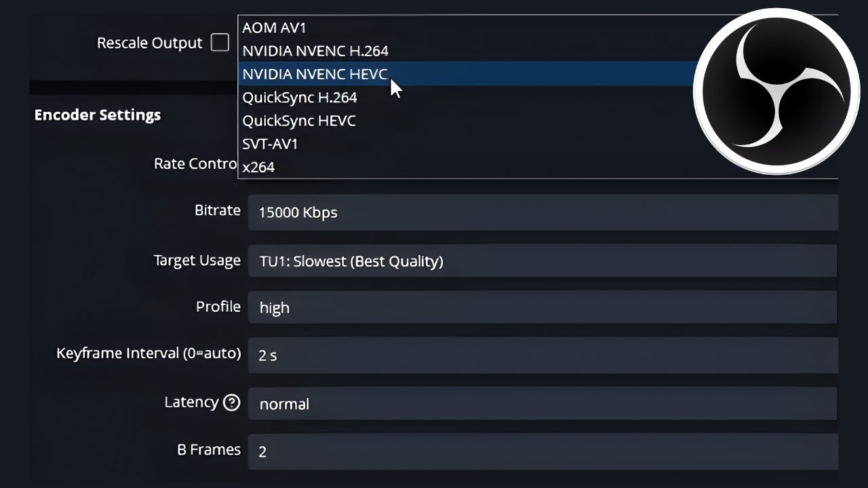Image resolution: width=868 pixels, height=488 pixels.
Task: Select NVIDIA NVENC HEVC encoder
Action: click(314, 74)
